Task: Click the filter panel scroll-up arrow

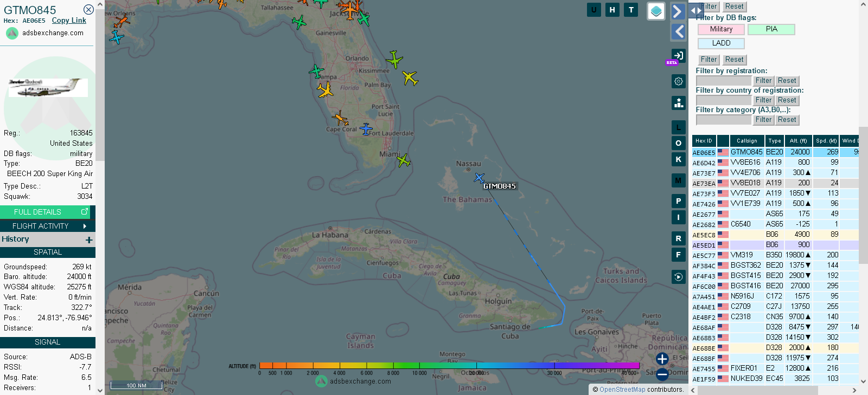Action: coord(863,4)
